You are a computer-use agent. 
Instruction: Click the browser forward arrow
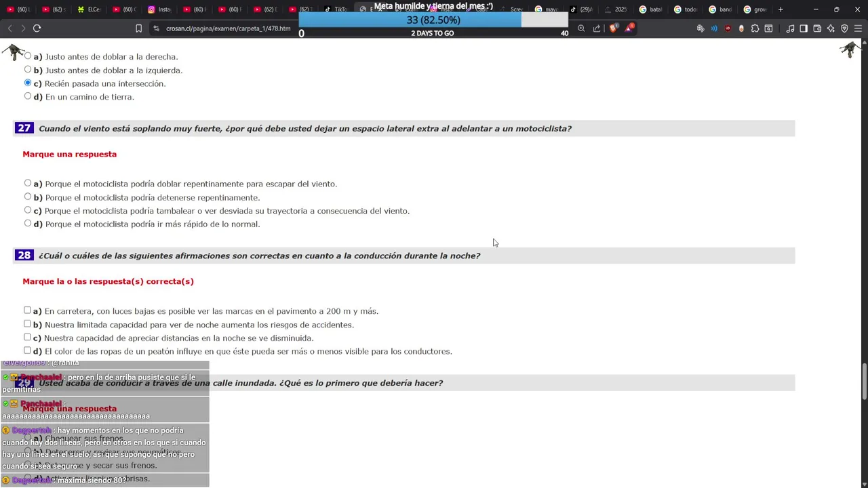[x=23, y=28]
